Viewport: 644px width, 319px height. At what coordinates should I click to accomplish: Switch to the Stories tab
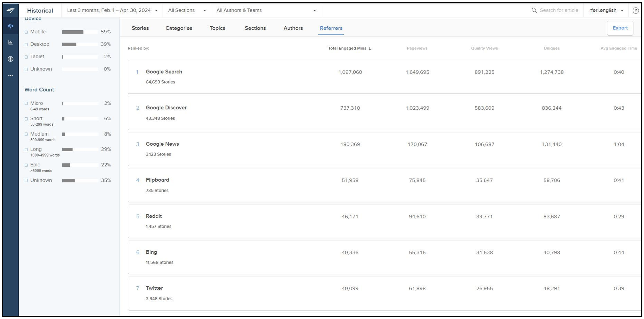click(x=140, y=28)
